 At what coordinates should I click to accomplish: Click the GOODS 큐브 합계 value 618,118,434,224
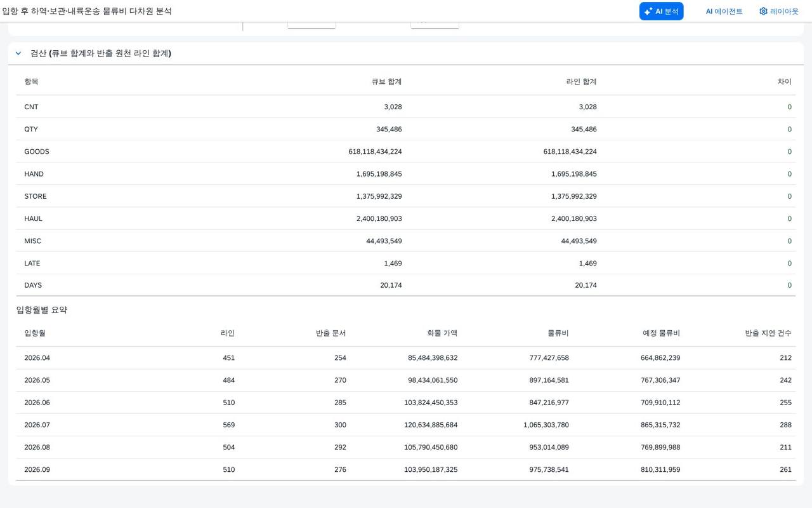375,151
